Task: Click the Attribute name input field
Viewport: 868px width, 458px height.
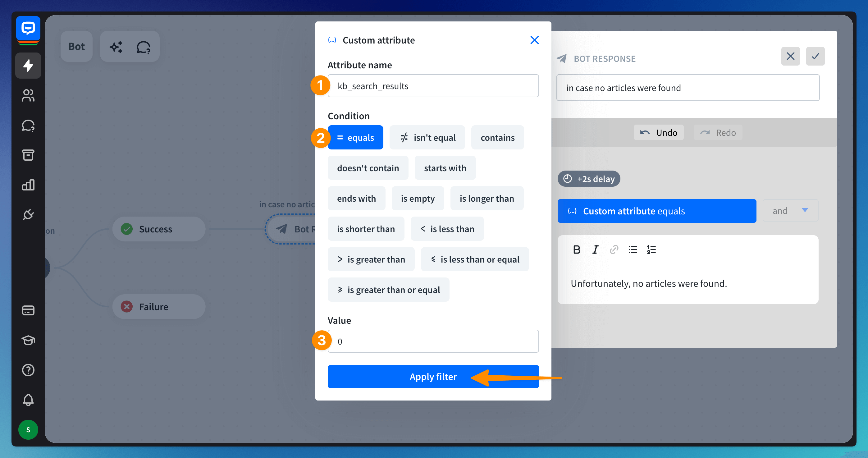Action: [x=433, y=86]
